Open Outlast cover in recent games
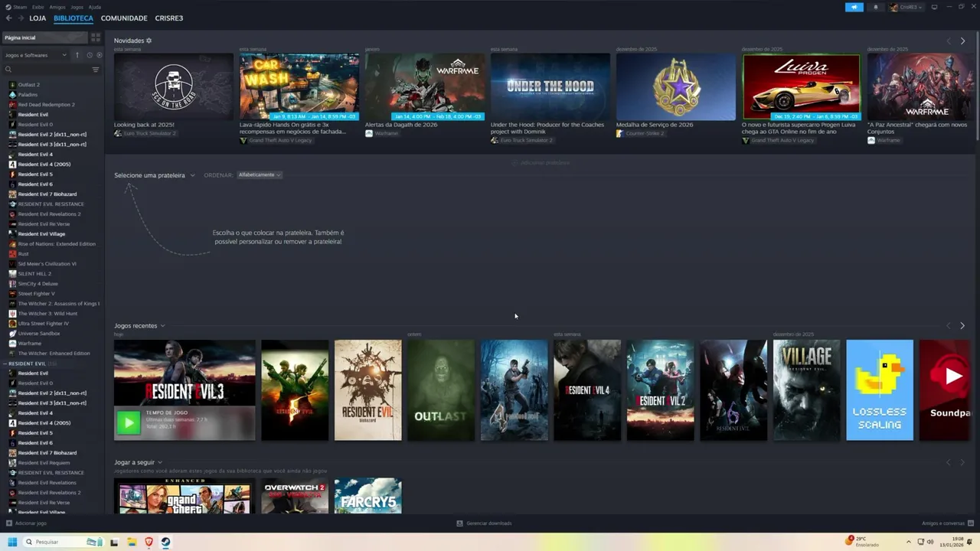This screenshot has height=551, width=980. click(441, 390)
